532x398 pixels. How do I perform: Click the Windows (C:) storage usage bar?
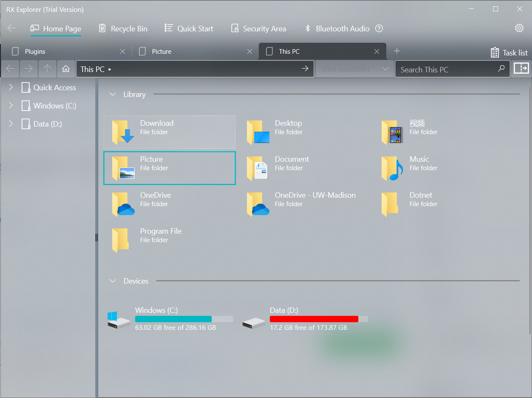pyautogui.click(x=184, y=319)
